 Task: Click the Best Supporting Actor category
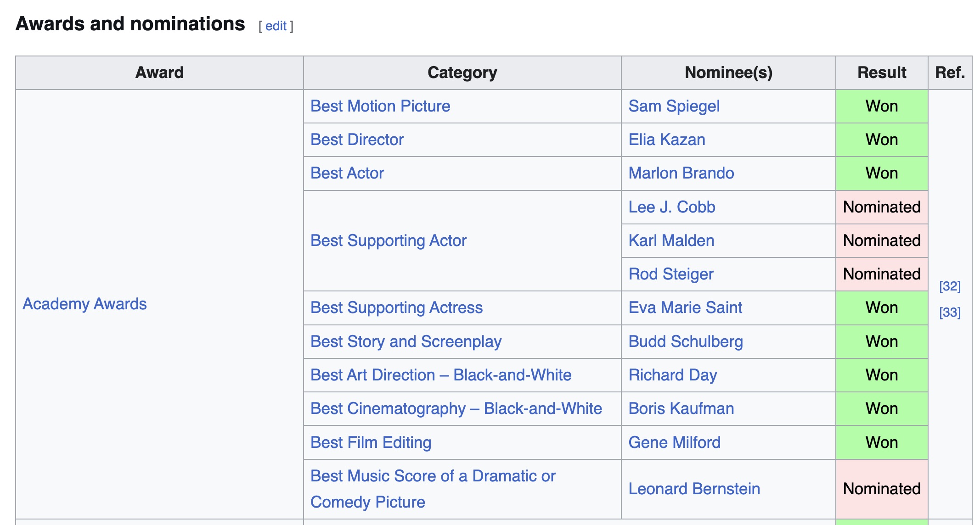point(389,240)
